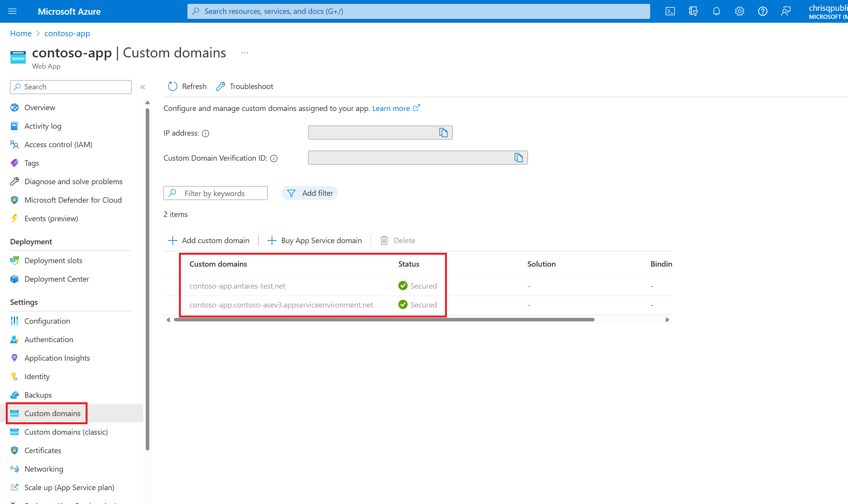Open the directories and subscriptions filter icon
848x504 pixels.
click(x=693, y=11)
